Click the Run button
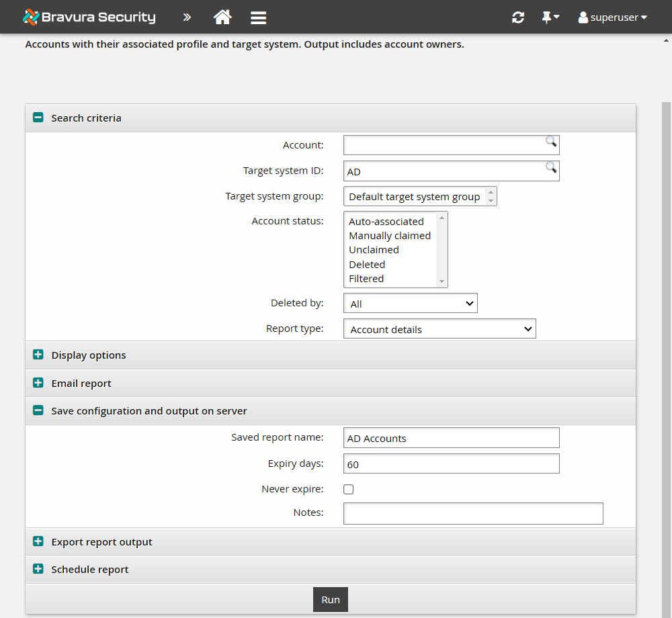 [330, 599]
